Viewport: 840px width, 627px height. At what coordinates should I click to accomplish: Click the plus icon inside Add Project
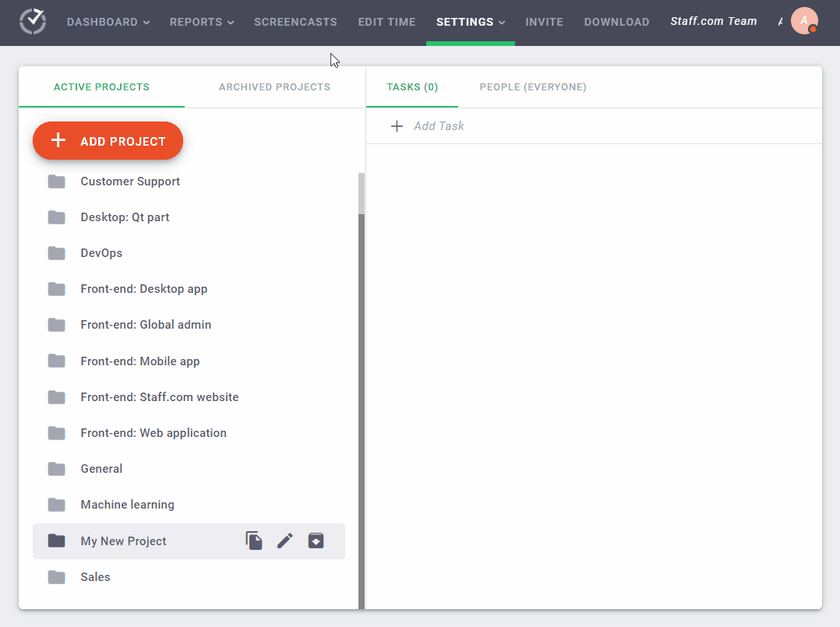(x=58, y=140)
